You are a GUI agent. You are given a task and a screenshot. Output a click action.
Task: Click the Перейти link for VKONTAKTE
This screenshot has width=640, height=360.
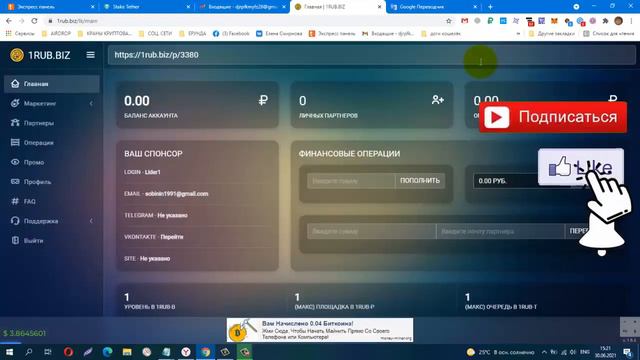(171, 237)
